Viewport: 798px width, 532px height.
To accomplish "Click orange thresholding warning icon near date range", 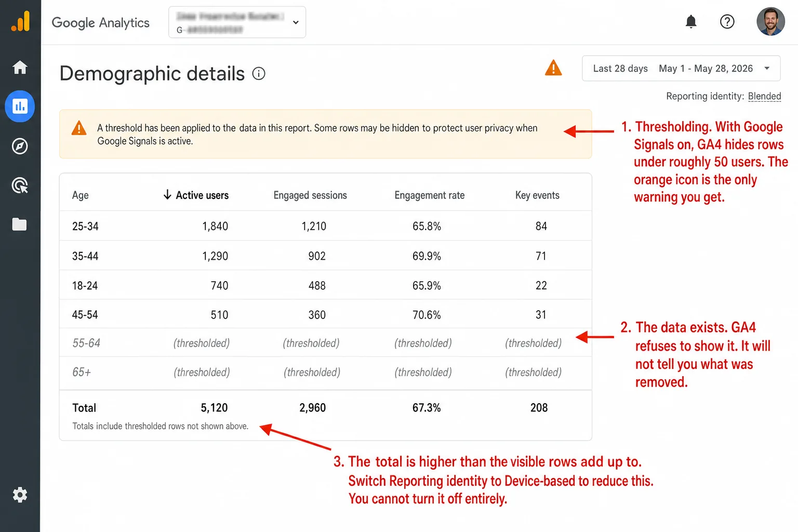I will (553, 68).
